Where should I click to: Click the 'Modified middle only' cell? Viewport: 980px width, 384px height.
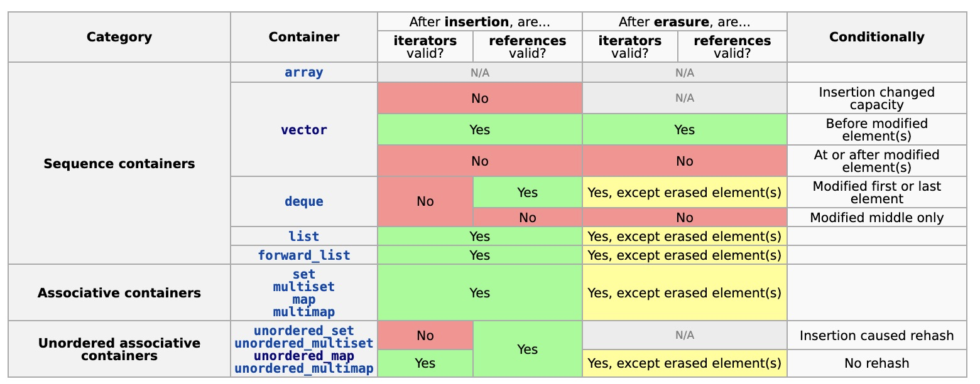877,218
